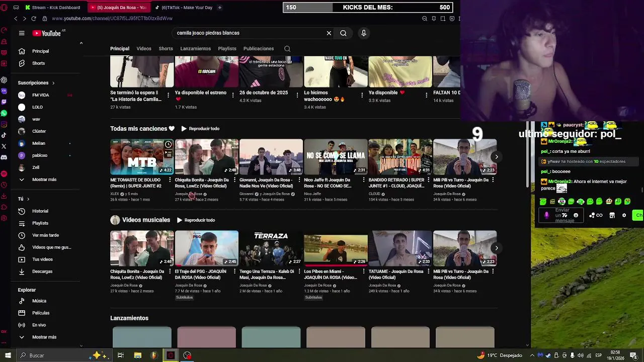Open Tengo Una Terraza video title
644x362 pixels.
[x=267, y=275]
